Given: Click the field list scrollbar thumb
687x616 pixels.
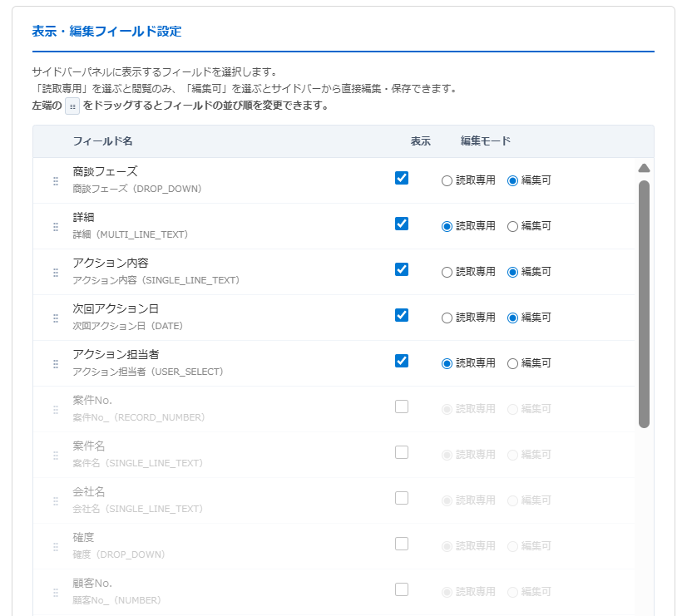Looking at the screenshot, I should pos(644,304).
